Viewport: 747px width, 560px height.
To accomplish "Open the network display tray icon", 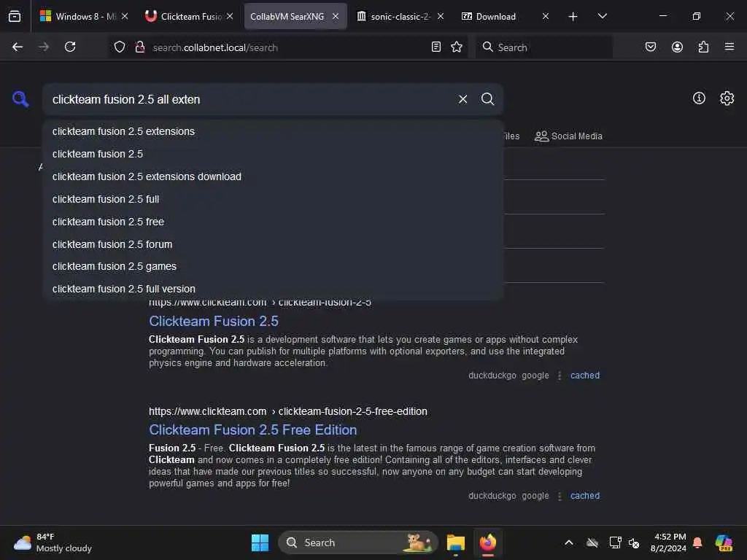I will (x=615, y=542).
